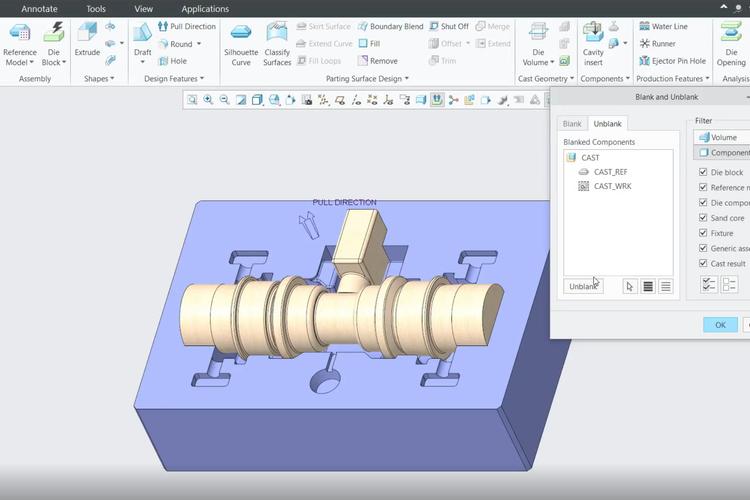Select the Classify Surfaces tool
The width and height of the screenshot is (750, 500).
click(x=277, y=44)
